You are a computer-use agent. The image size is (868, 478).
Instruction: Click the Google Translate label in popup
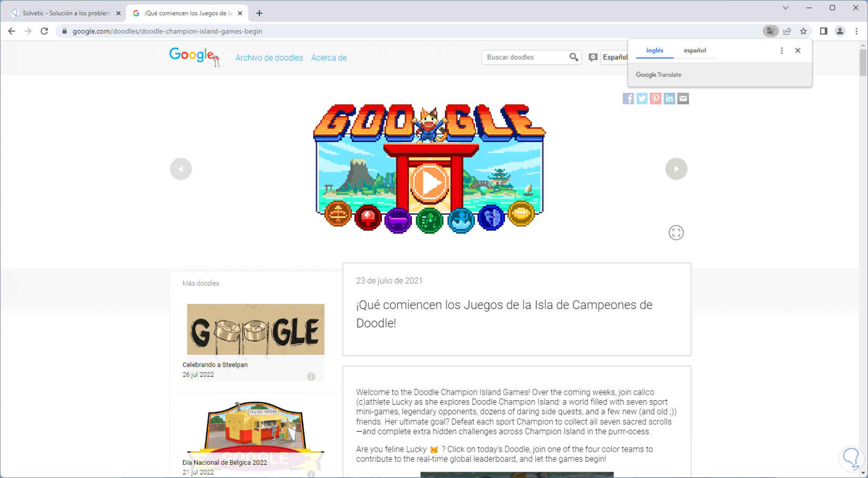click(659, 75)
